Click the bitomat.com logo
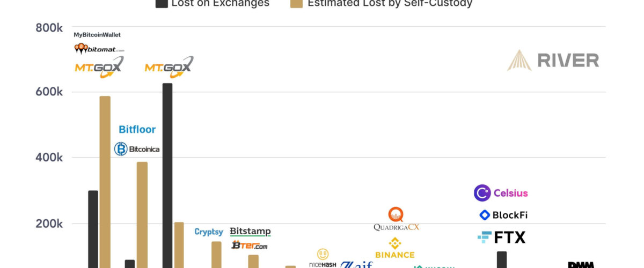Screen dimensions: 644x268 [99, 49]
